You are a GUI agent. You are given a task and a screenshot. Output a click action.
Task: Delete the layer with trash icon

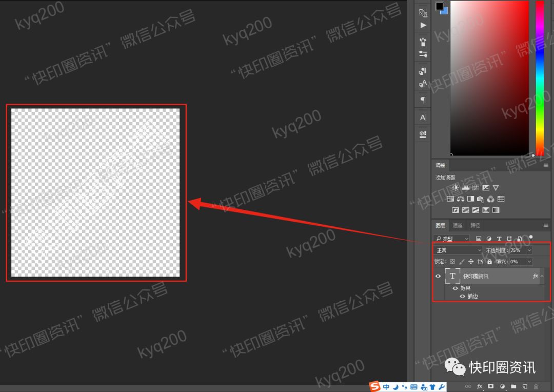click(x=537, y=386)
